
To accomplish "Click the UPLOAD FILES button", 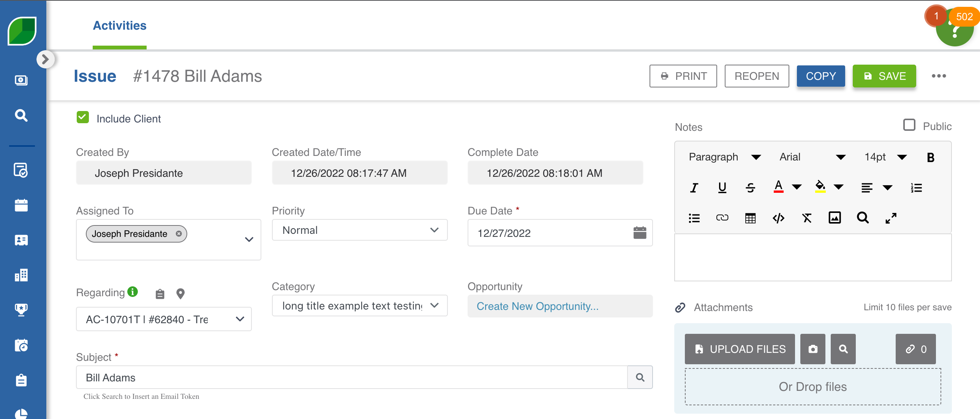I will click(740, 349).
